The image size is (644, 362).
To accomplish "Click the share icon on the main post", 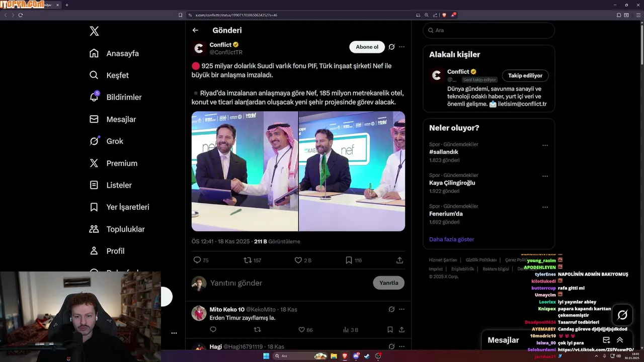I will pyautogui.click(x=399, y=260).
